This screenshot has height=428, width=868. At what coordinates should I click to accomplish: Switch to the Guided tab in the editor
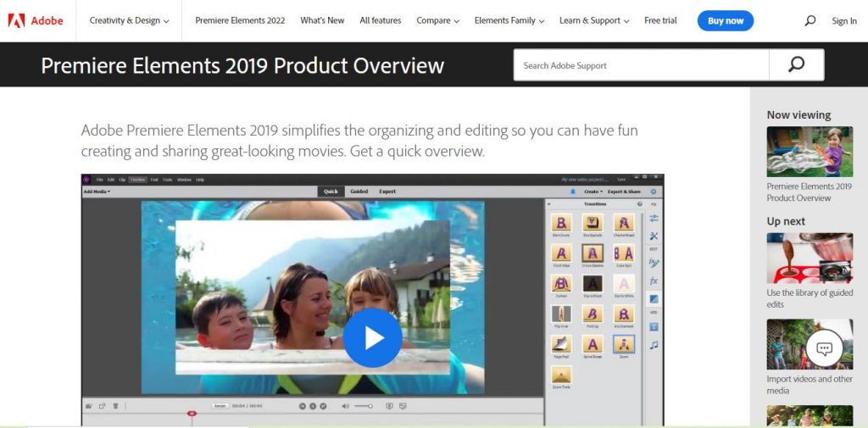(359, 192)
